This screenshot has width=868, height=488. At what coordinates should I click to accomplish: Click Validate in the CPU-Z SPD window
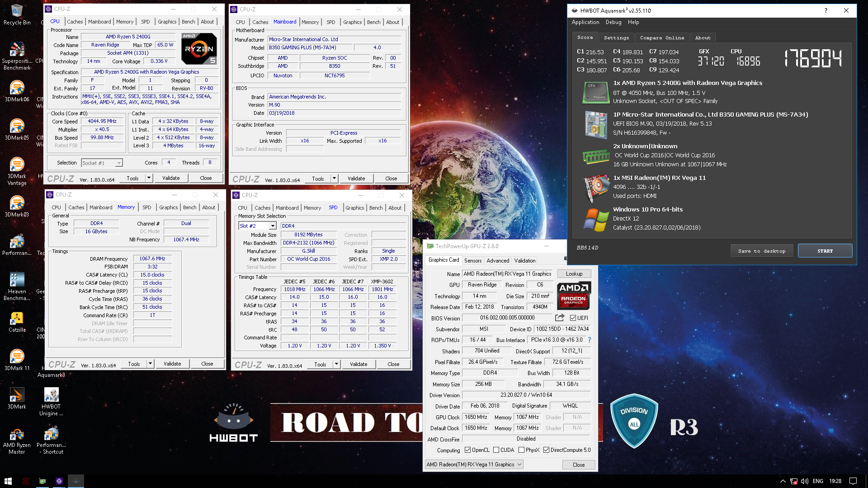click(x=359, y=364)
